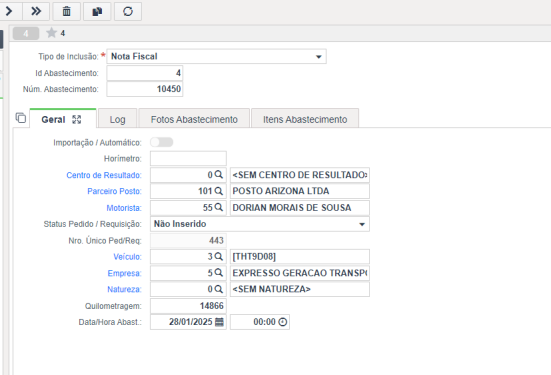Open Motorista link label
Screen dimensions: 551x375
click(x=124, y=208)
